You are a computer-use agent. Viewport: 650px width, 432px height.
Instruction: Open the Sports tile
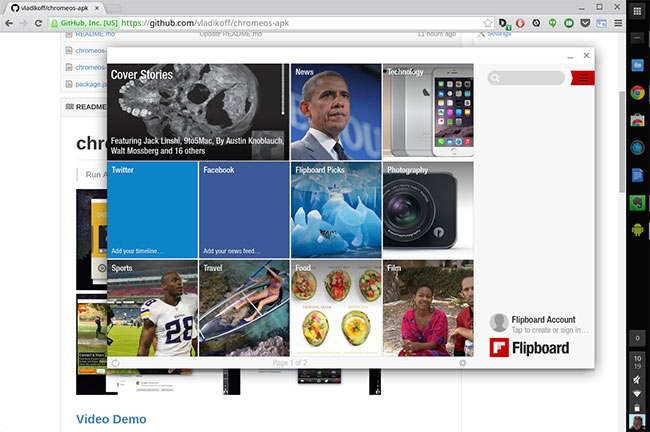[x=153, y=308]
